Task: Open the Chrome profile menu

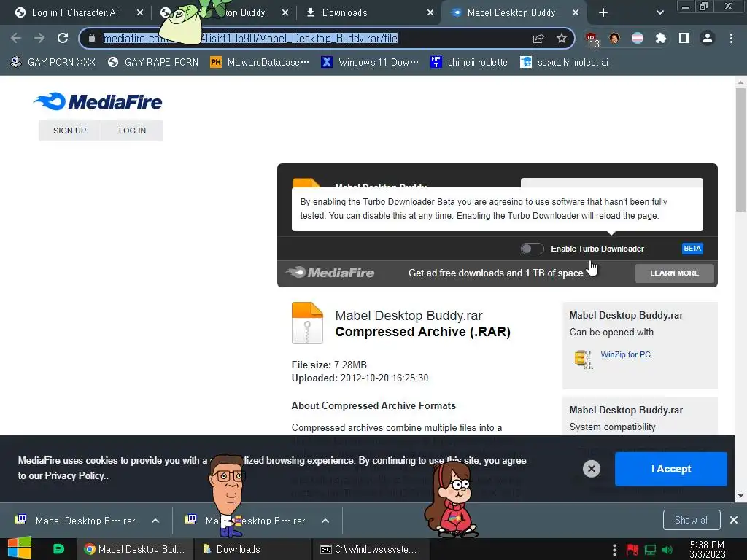Action: 708,38
